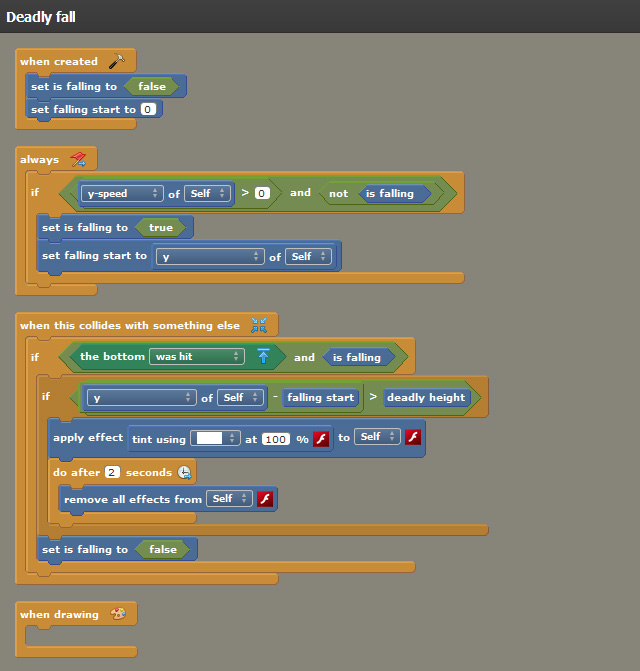Open the white tint color picker

click(215, 439)
